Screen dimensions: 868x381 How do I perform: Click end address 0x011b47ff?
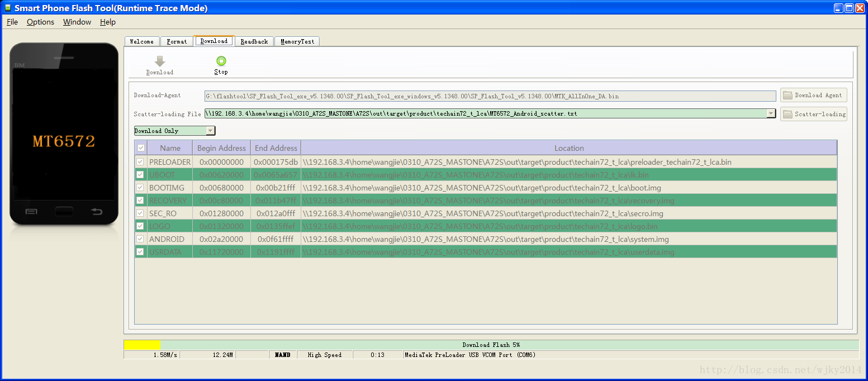click(x=276, y=201)
